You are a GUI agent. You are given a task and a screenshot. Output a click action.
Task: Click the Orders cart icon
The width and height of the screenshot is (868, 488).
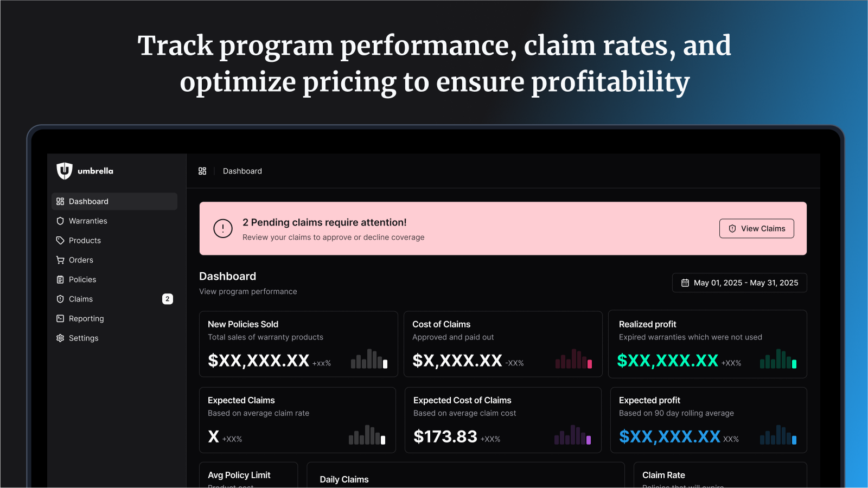tap(60, 260)
